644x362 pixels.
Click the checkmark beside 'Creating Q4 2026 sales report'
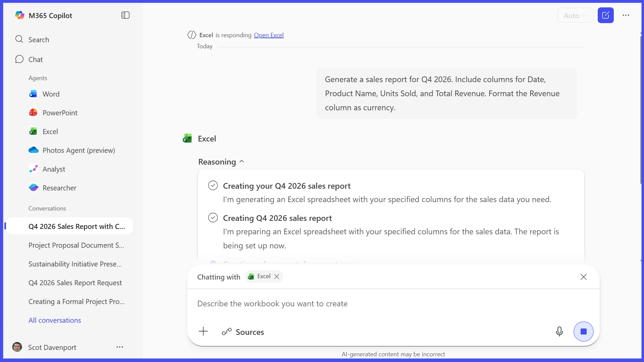[213, 218]
